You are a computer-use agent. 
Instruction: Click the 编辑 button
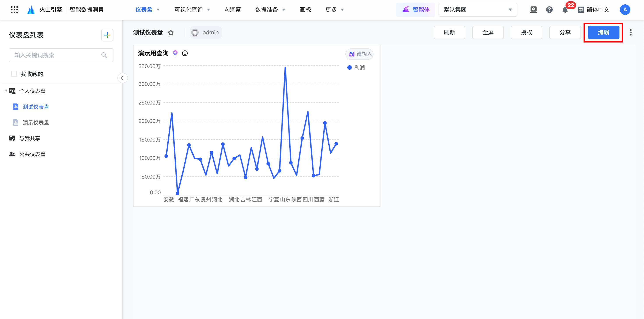[x=603, y=32]
